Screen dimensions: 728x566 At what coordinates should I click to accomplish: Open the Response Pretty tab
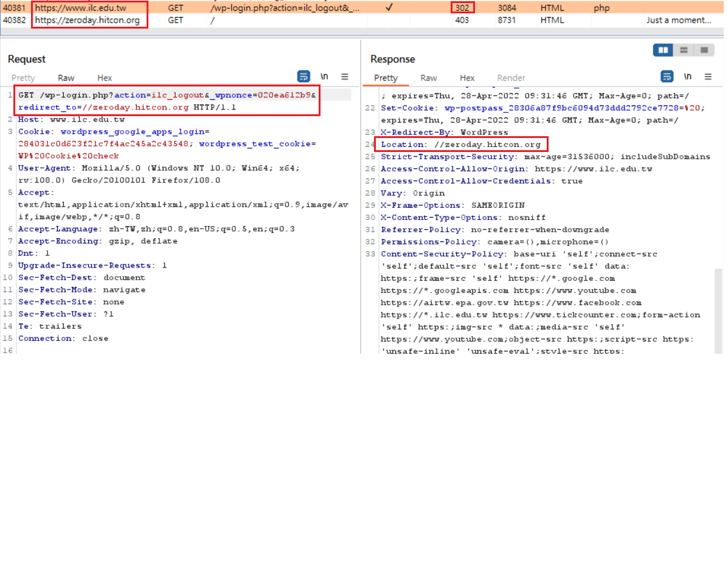click(x=386, y=78)
